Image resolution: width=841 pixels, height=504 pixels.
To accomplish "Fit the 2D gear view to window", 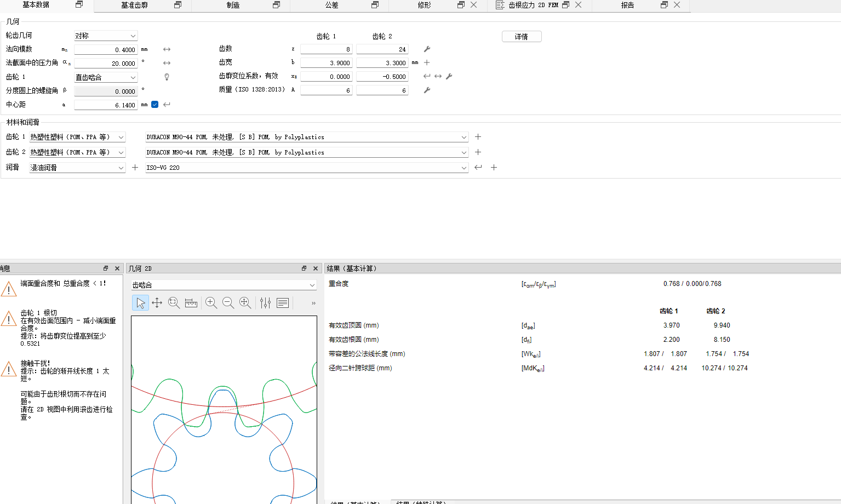I will (x=245, y=303).
